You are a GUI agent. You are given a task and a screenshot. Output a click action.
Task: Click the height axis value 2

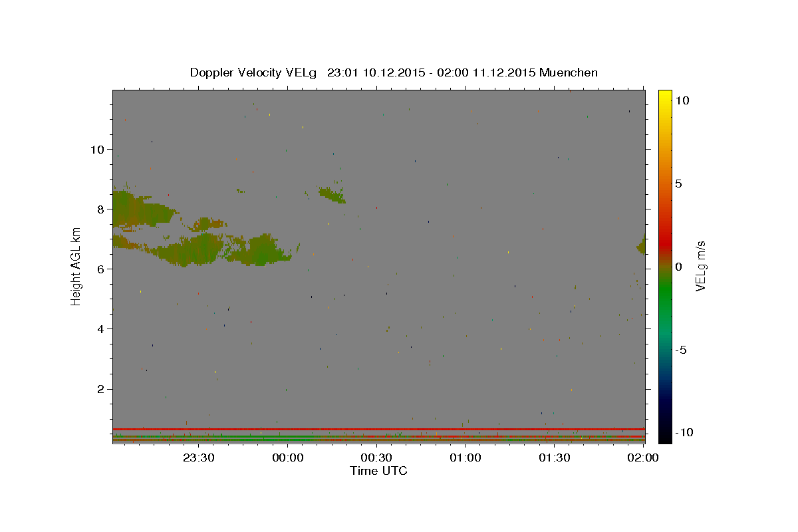[101, 389]
